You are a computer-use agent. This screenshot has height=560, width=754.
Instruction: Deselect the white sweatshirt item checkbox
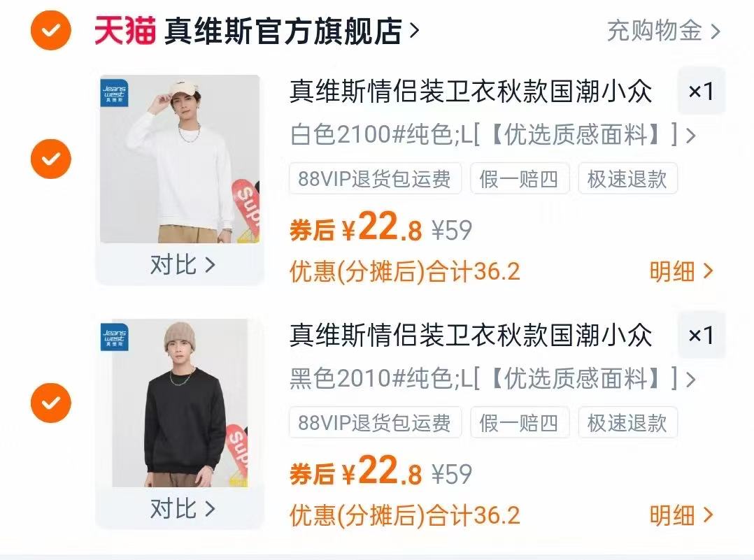[x=51, y=159]
